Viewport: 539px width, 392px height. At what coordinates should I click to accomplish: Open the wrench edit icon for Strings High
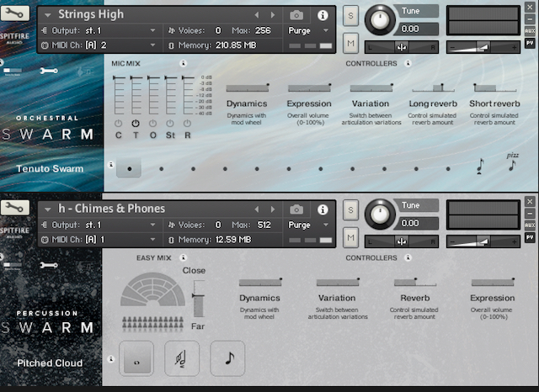coord(15,13)
